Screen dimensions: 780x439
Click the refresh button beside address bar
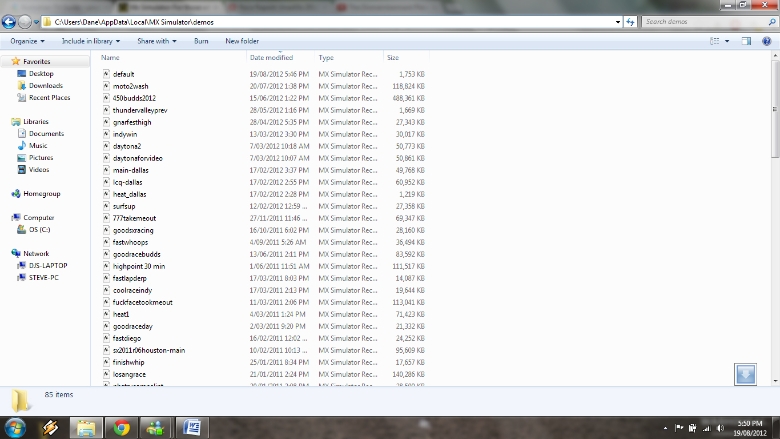click(x=631, y=21)
